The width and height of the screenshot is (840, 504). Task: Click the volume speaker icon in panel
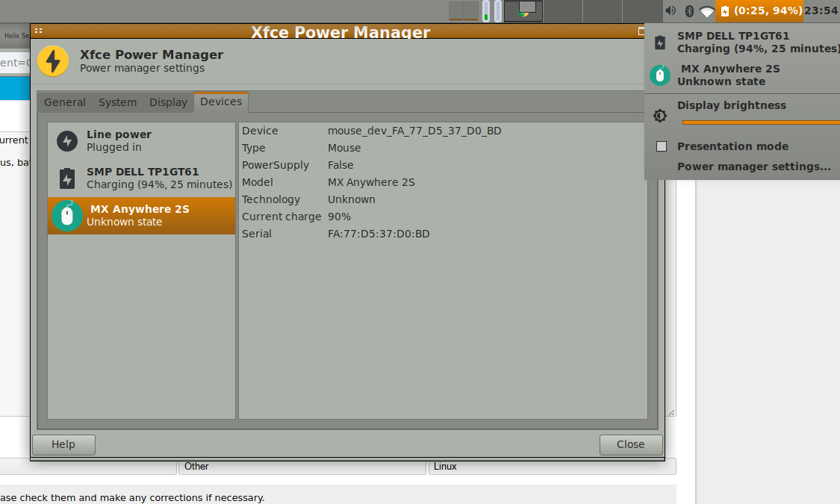point(671,10)
